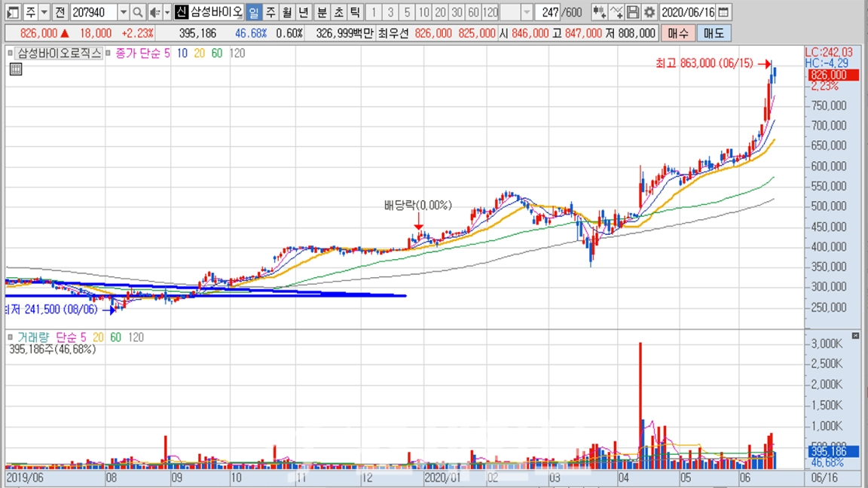This screenshot has height=488, width=868.
Task: Switch to weekly (주) chart period
Action: 270,12
